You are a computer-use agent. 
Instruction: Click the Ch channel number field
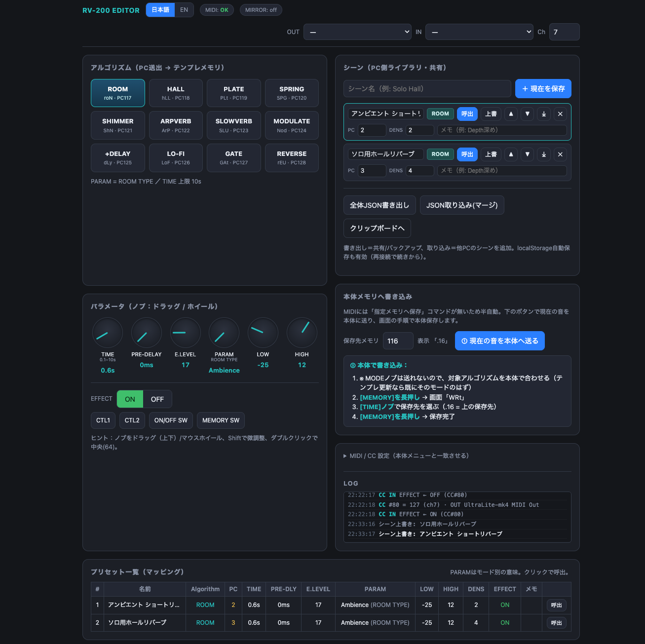point(564,32)
